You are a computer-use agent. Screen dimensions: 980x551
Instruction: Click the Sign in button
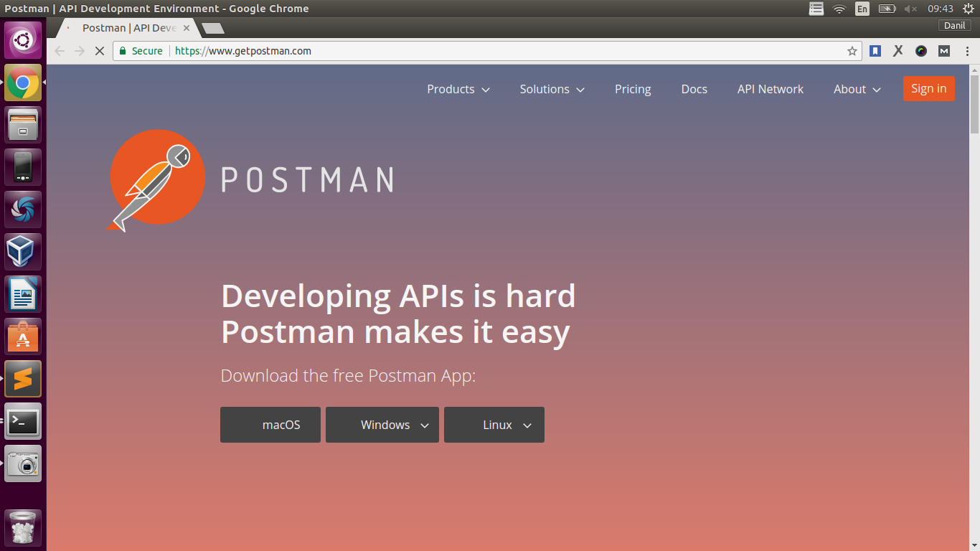(928, 88)
